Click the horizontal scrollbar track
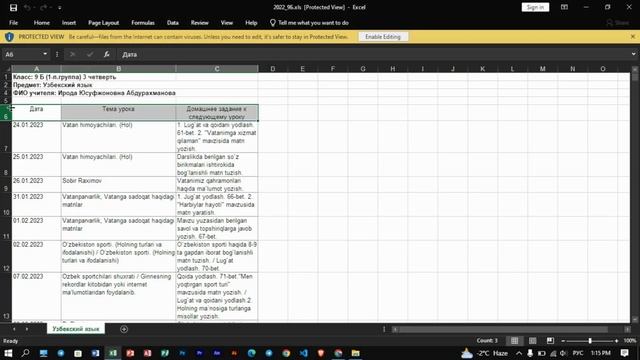This screenshot has height=360, width=640. click(510, 329)
